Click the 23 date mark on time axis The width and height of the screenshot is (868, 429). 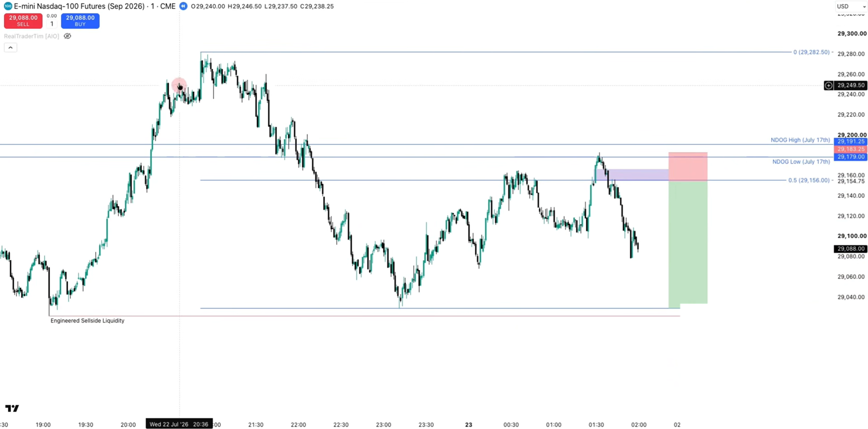(468, 425)
